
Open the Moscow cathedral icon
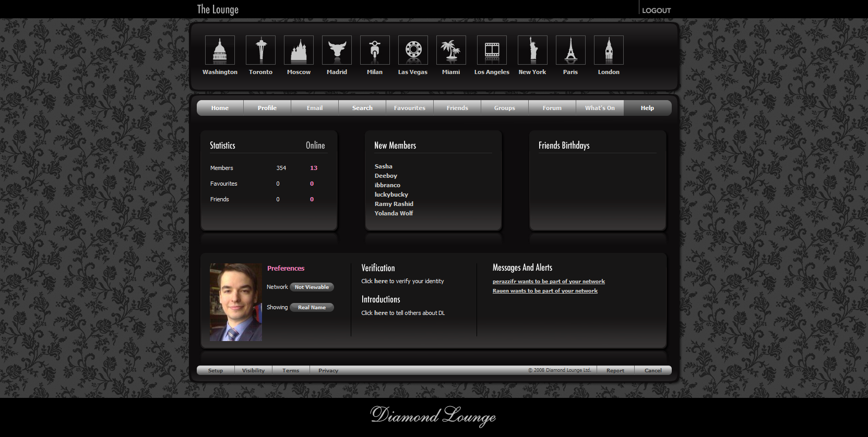(299, 50)
